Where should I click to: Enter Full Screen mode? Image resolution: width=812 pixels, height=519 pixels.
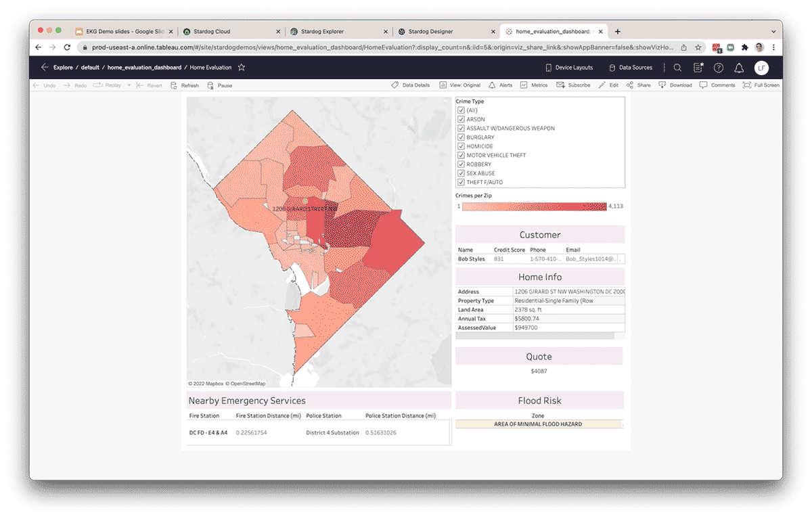click(761, 85)
